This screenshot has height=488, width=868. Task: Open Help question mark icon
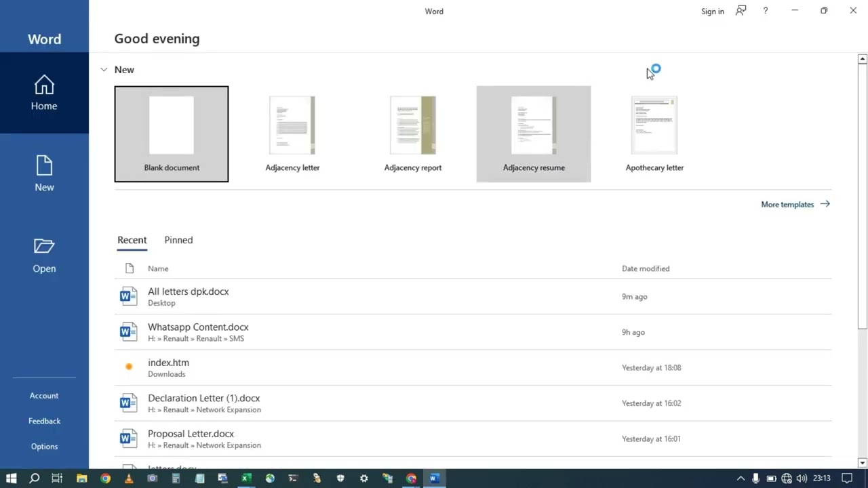(766, 11)
